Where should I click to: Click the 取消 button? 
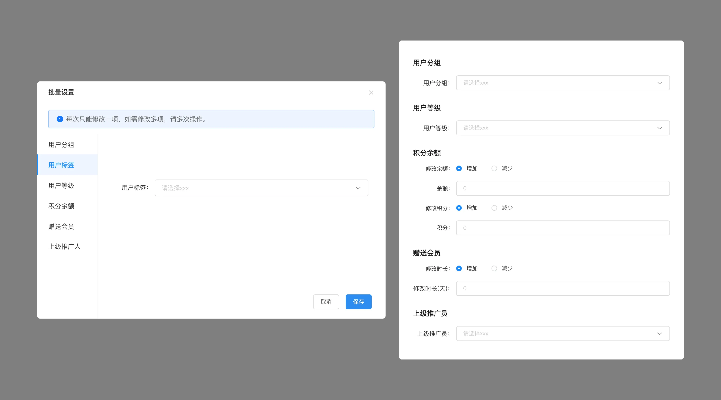point(325,301)
